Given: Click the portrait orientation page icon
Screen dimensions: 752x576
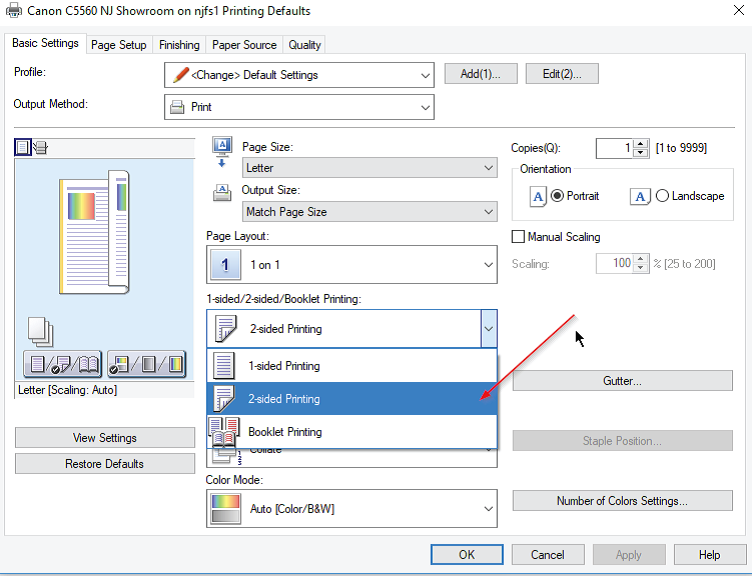Looking at the screenshot, I should tap(538, 196).
